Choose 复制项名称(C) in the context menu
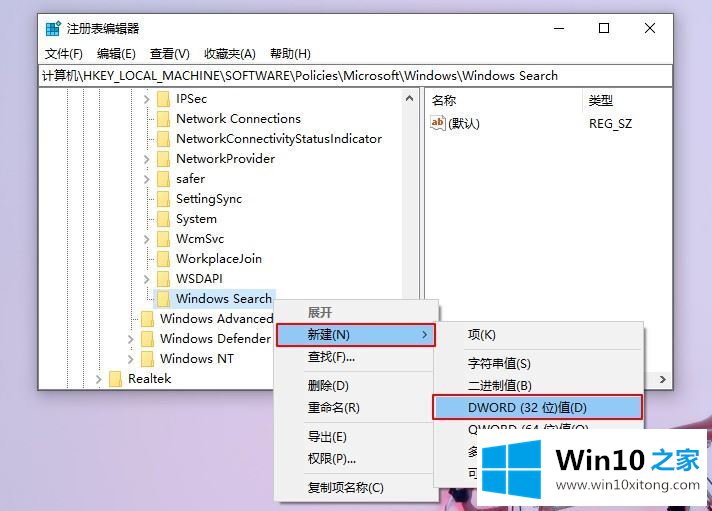The width and height of the screenshot is (712, 511). click(357, 487)
